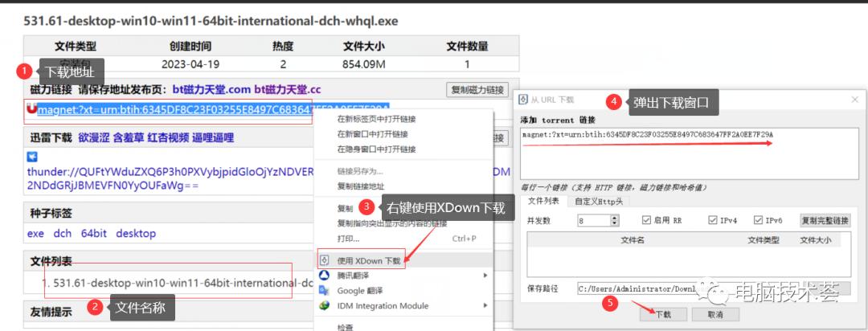868x331 pixels.
Task: Open the bt磁力天堂.cc link
Action: (287, 89)
